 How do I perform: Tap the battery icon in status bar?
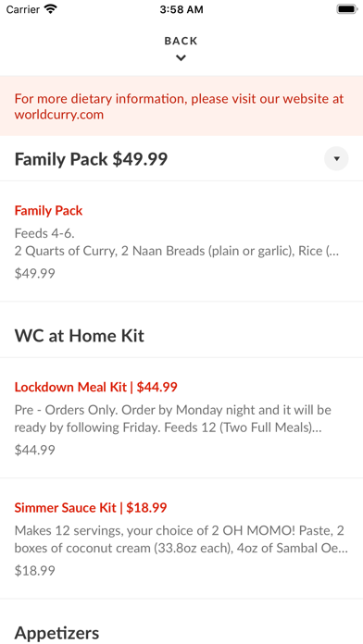[x=346, y=9]
